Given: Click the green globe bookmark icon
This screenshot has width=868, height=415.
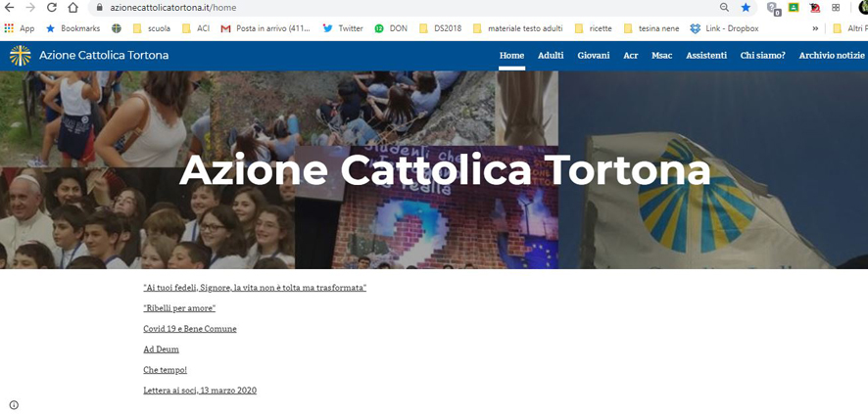Looking at the screenshot, I should (x=117, y=28).
